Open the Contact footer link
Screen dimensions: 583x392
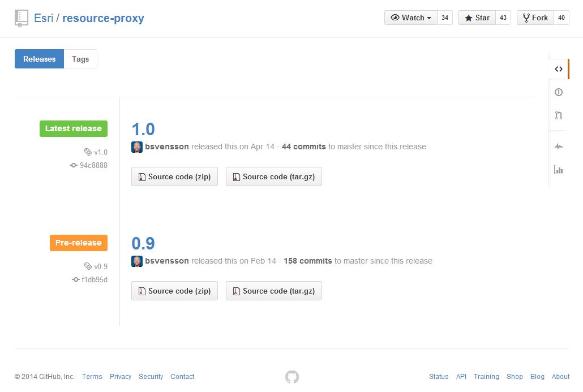pyautogui.click(x=182, y=376)
